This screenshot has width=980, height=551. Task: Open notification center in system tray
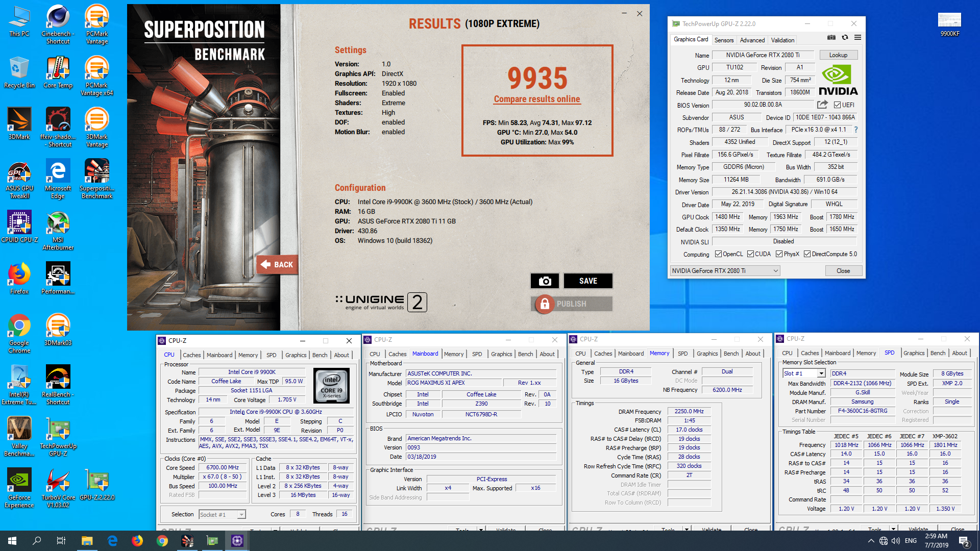[964, 541]
